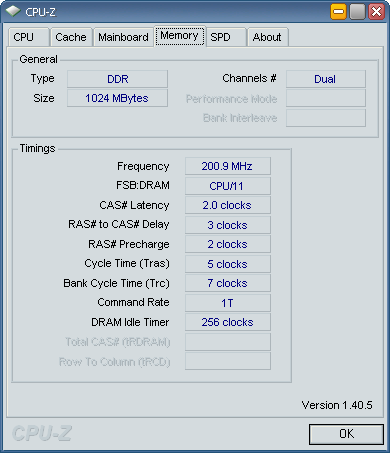Select the FSB:DRAM value CPU/11
The image size is (390, 453).
228,186
